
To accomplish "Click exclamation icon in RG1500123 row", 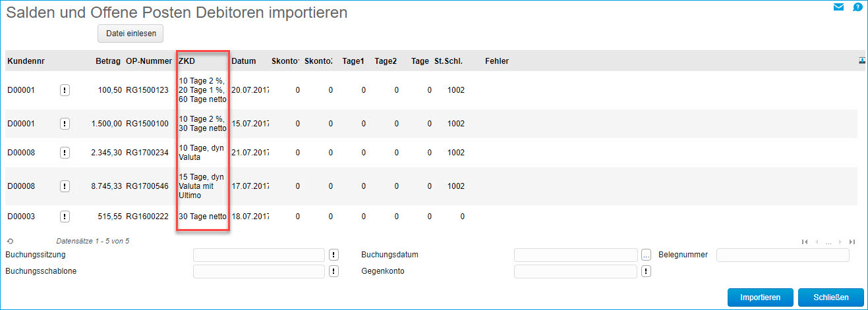I will [65, 90].
